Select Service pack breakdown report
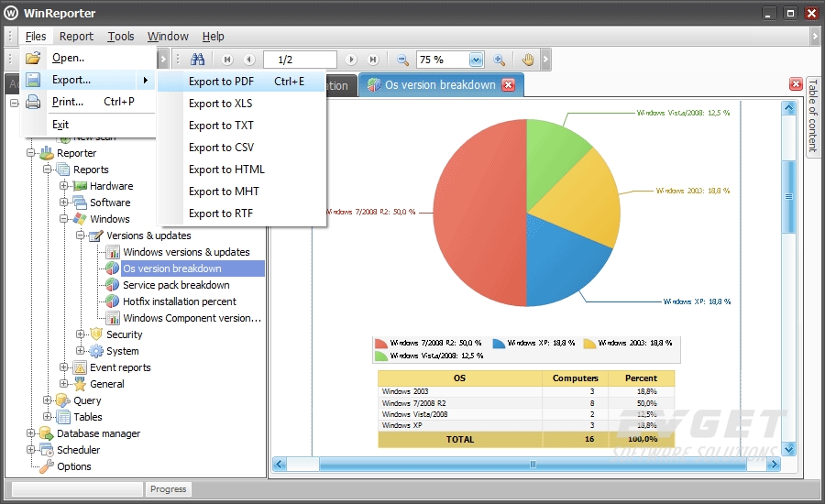Image resolution: width=825 pixels, height=504 pixels. pyautogui.click(x=176, y=285)
